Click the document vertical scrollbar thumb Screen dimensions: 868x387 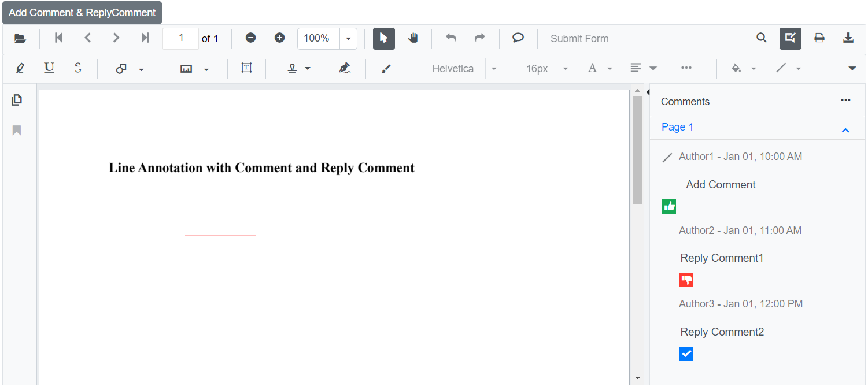[x=637, y=150]
